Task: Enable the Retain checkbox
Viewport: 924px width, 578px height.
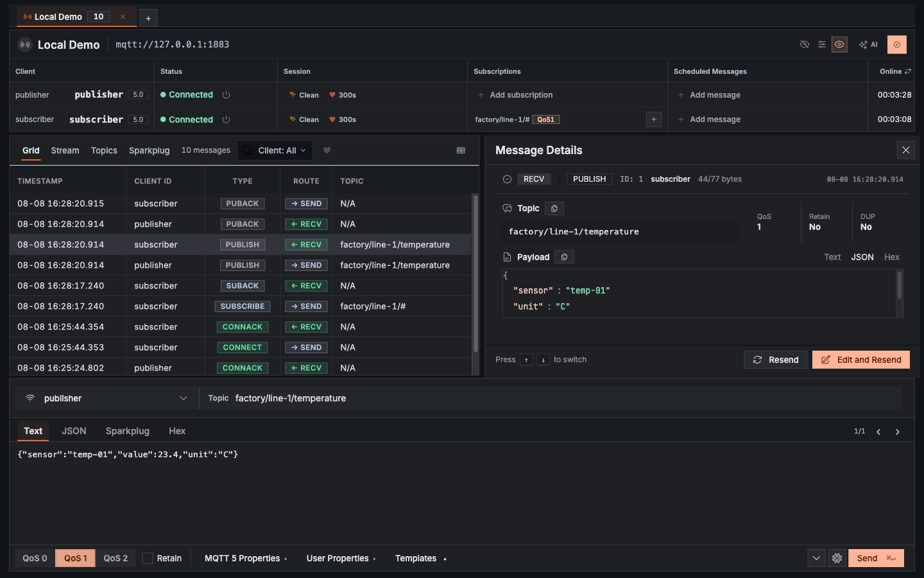Action: (148, 558)
